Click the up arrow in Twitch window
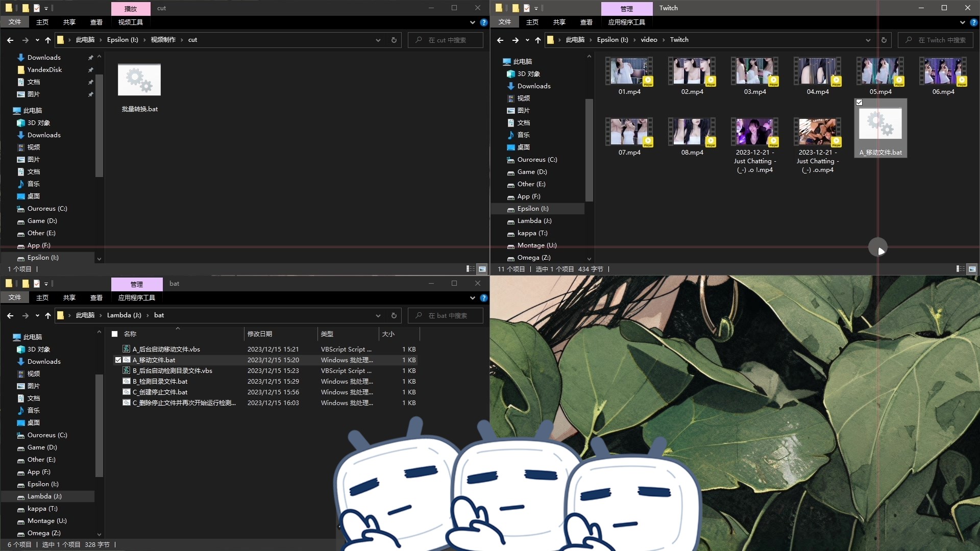The image size is (980, 551). click(537, 40)
